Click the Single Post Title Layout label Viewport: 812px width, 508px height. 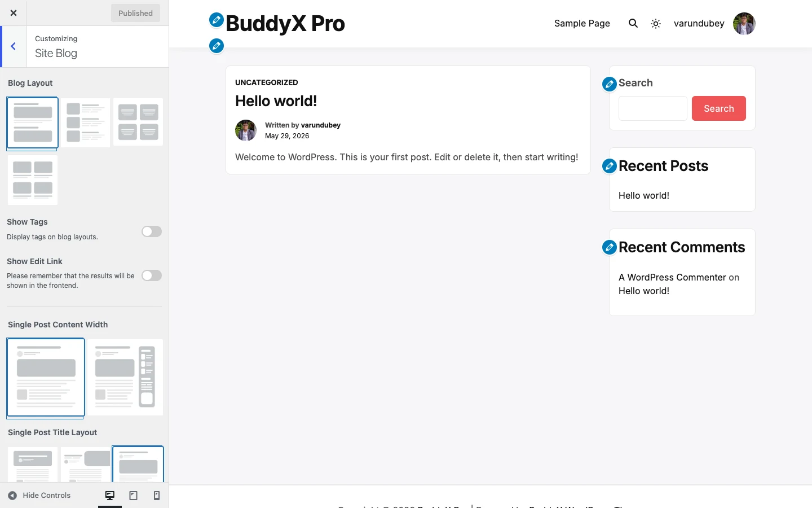click(x=52, y=432)
